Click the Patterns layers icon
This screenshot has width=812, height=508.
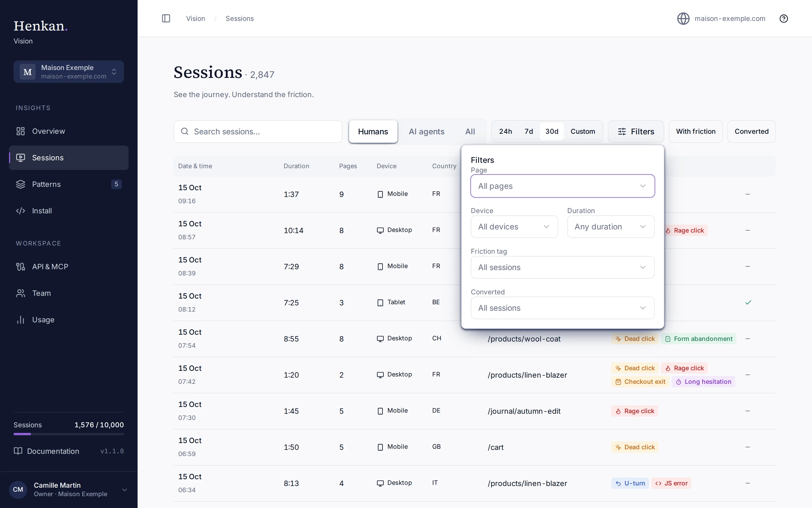click(x=21, y=184)
